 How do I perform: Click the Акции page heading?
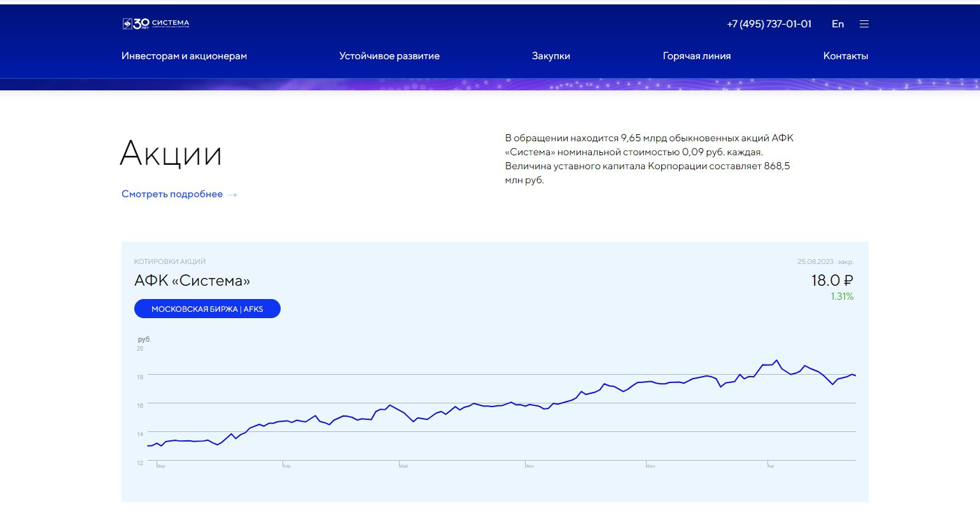(x=171, y=153)
